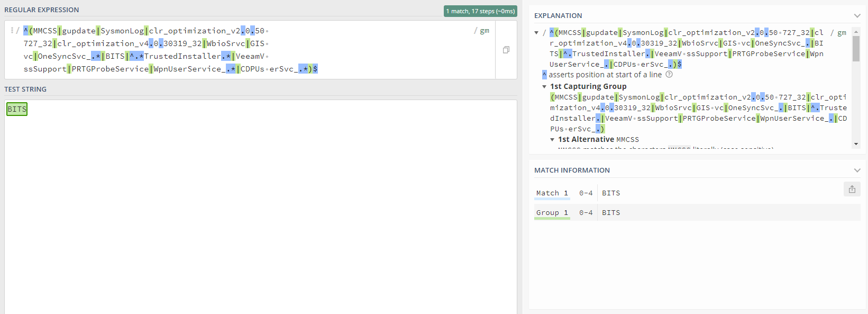Image resolution: width=868 pixels, height=314 pixels.
Task: Collapse the 1st Alternative MMCSS node
Action: 552,139
